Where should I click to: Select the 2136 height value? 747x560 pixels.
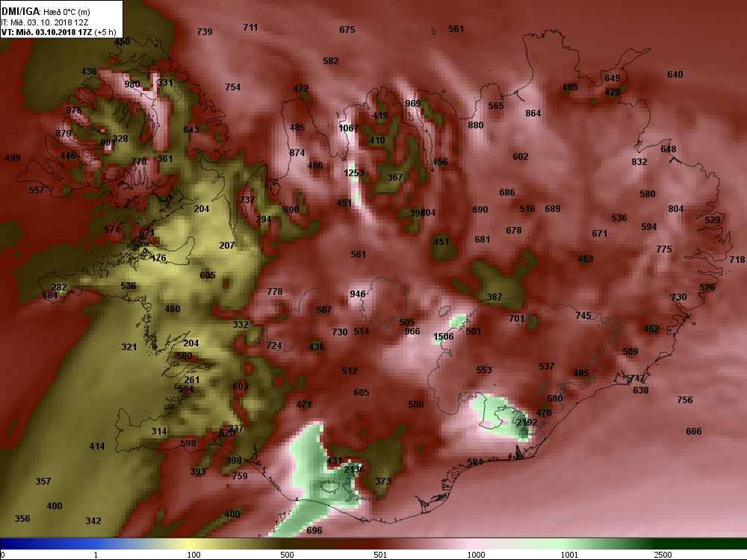click(354, 470)
